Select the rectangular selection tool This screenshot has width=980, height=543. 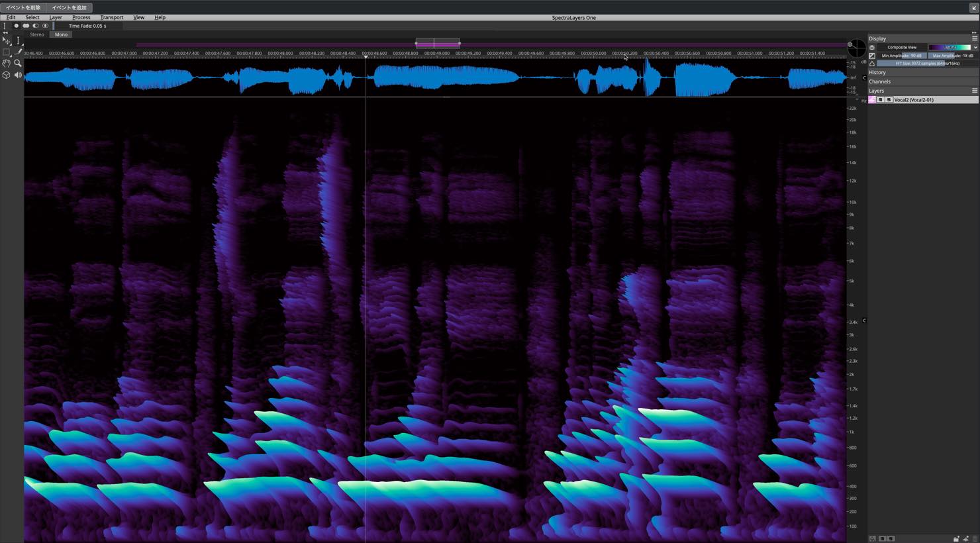(x=7, y=52)
